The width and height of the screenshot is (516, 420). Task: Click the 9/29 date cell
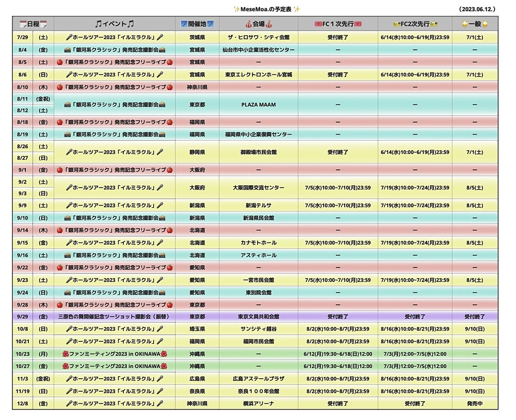(22, 316)
